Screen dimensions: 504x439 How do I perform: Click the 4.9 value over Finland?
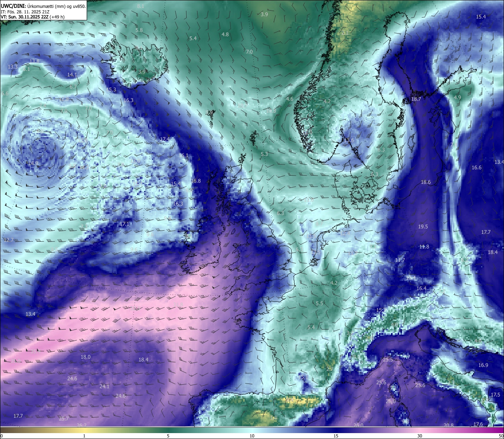click(458, 98)
